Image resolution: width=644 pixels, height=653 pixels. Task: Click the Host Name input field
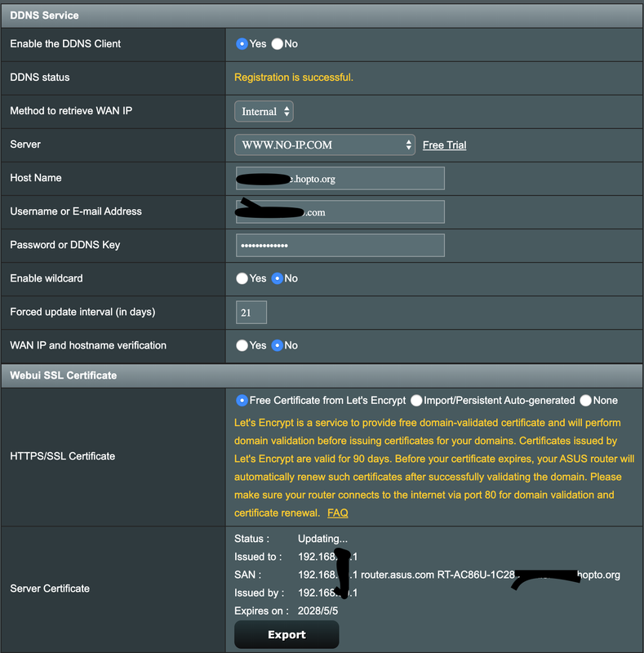click(340, 178)
